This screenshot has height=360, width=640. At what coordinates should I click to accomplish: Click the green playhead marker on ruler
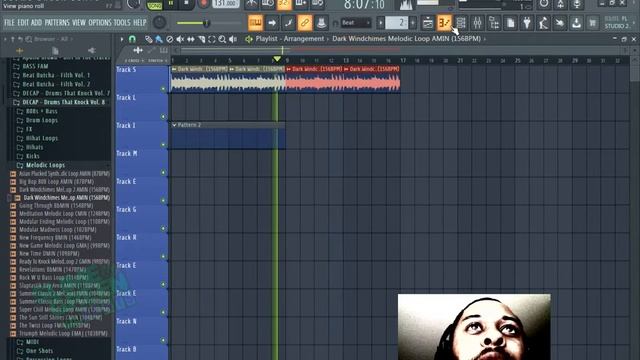click(277, 60)
